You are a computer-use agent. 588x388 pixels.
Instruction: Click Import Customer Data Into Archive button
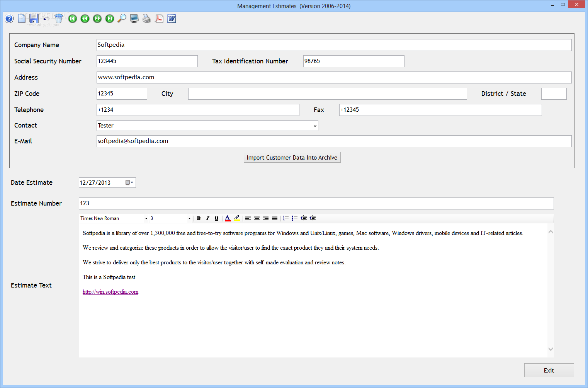[x=292, y=157]
